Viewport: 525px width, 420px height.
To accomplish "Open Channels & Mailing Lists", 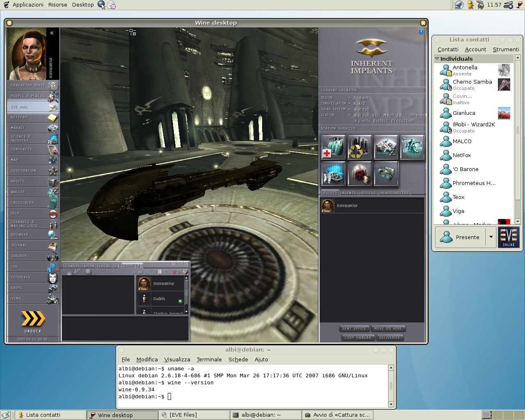I will [x=33, y=224].
